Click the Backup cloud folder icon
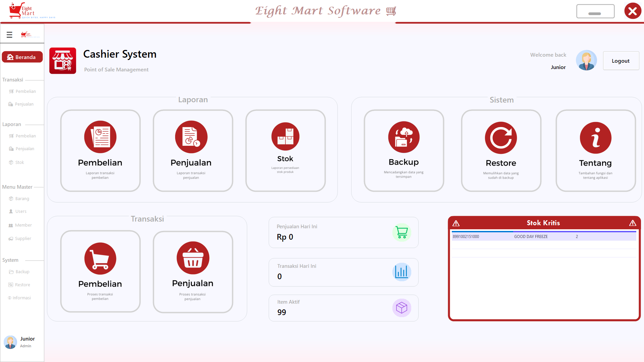644x362 pixels. [404, 137]
